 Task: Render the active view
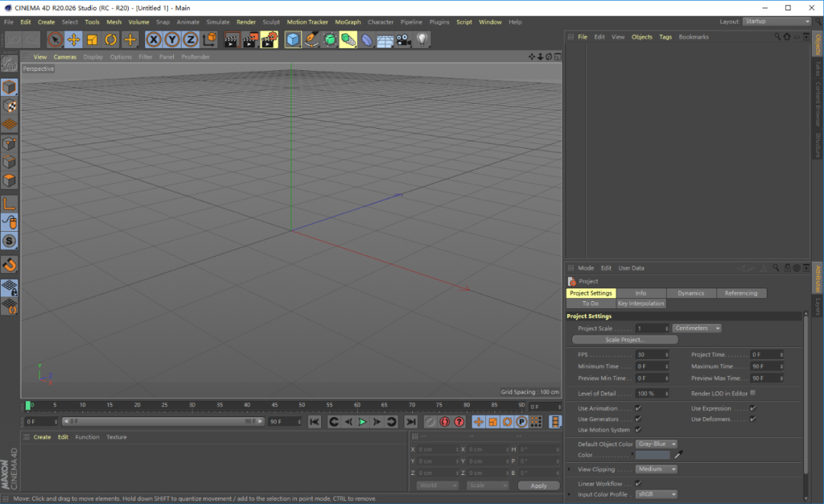231,40
